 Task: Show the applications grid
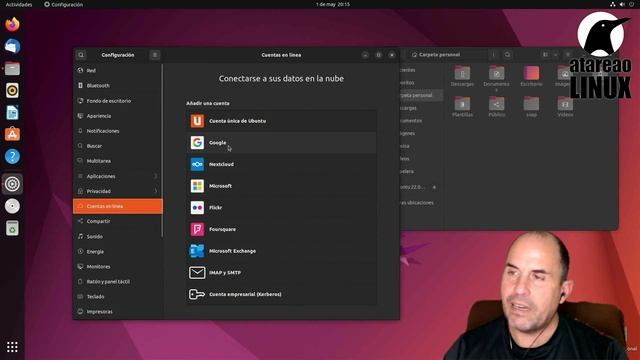[12, 347]
